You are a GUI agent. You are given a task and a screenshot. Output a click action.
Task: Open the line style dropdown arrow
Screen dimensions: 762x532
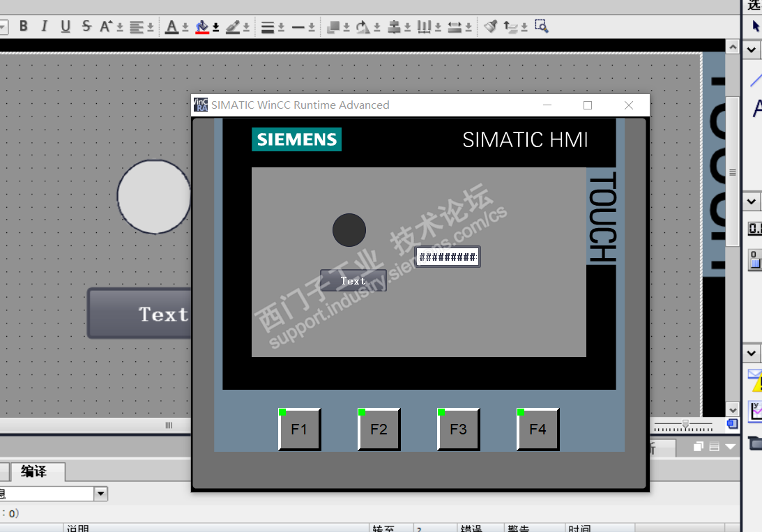tap(312, 28)
